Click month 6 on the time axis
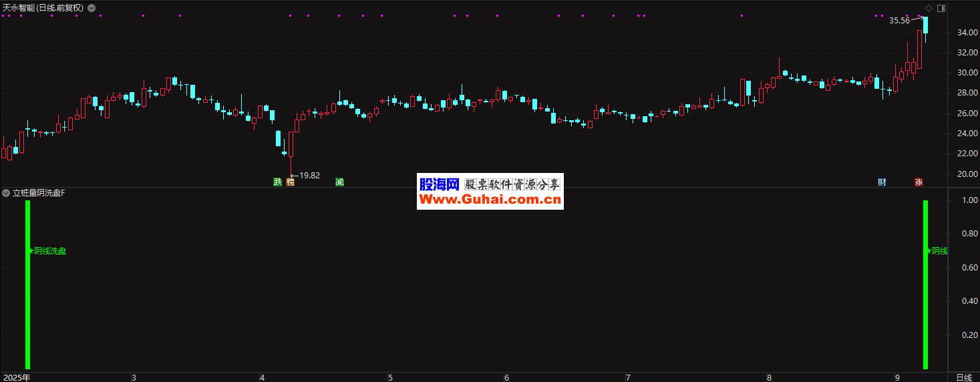This screenshot has width=980, height=382. (x=506, y=377)
